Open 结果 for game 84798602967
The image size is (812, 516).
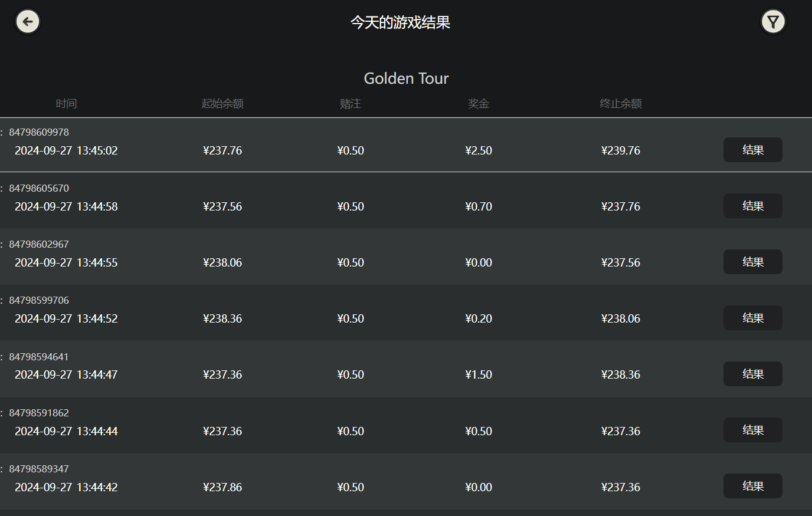(752, 262)
